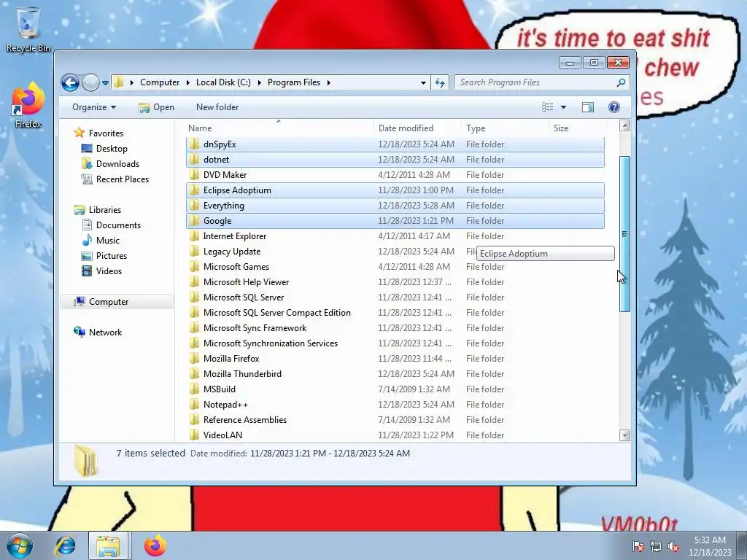The height and width of the screenshot is (560, 747).
Task: Click the scroll up arrow of file list
Action: [624, 126]
